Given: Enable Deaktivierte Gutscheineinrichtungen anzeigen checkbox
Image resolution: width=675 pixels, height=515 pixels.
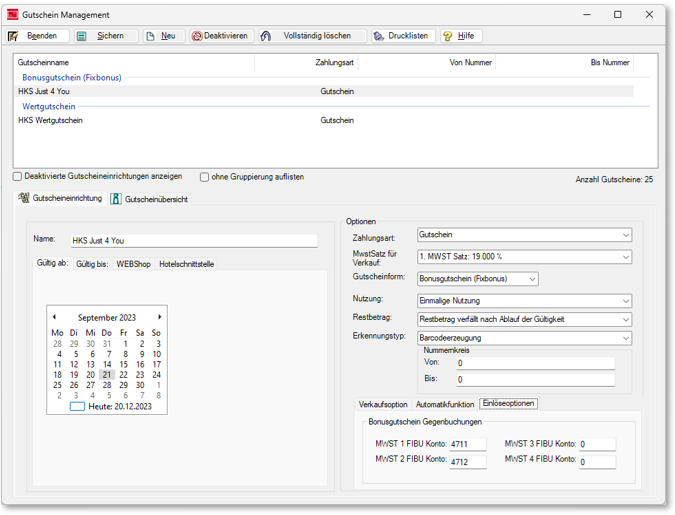Looking at the screenshot, I should 17,177.
